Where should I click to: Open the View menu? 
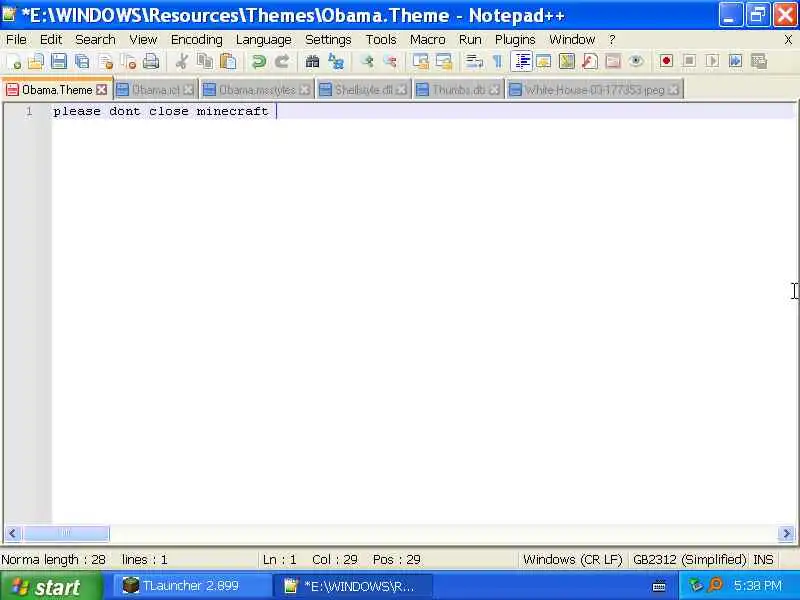[143, 39]
